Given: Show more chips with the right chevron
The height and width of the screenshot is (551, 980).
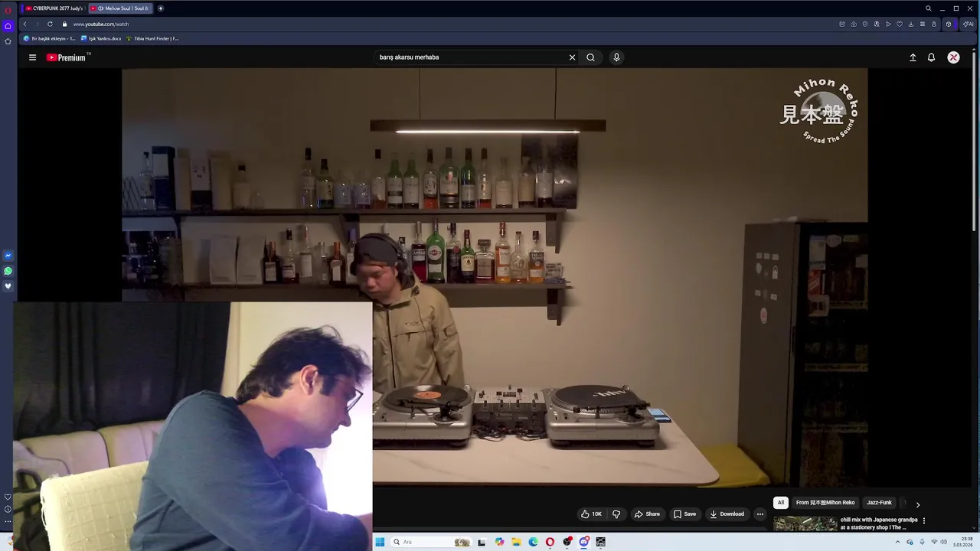Looking at the screenshot, I should (x=917, y=504).
